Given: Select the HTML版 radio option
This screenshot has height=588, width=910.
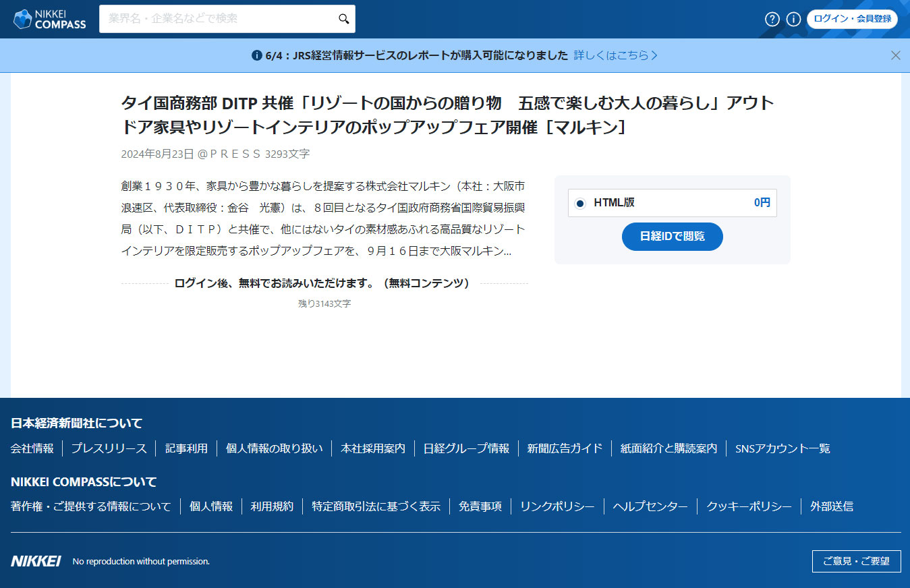Looking at the screenshot, I should [580, 203].
